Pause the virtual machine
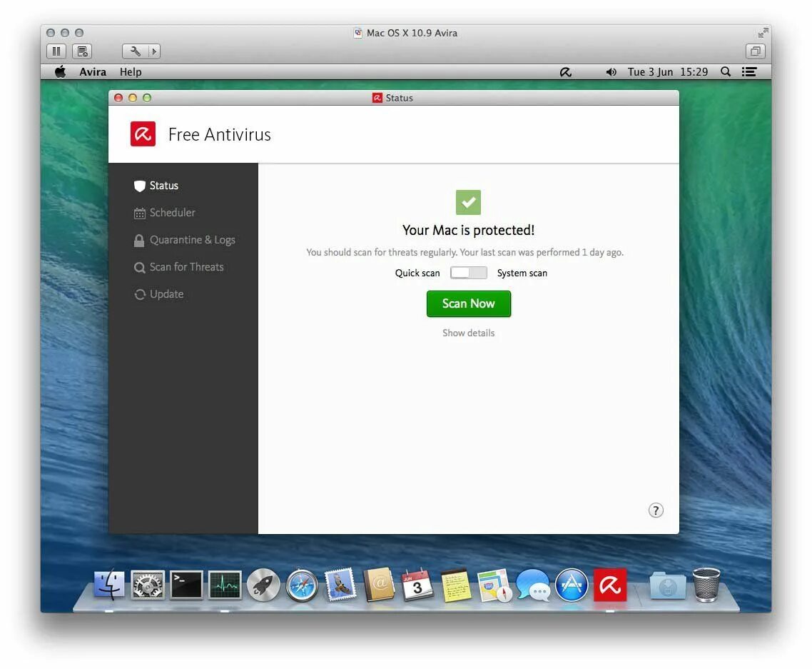The image size is (812, 669). (x=56, y=51)
